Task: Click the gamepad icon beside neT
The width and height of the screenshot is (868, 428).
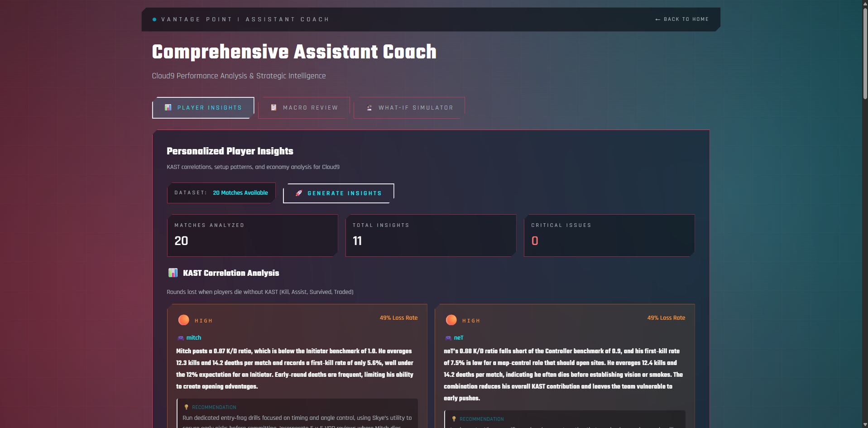Action: pos(448,338)
